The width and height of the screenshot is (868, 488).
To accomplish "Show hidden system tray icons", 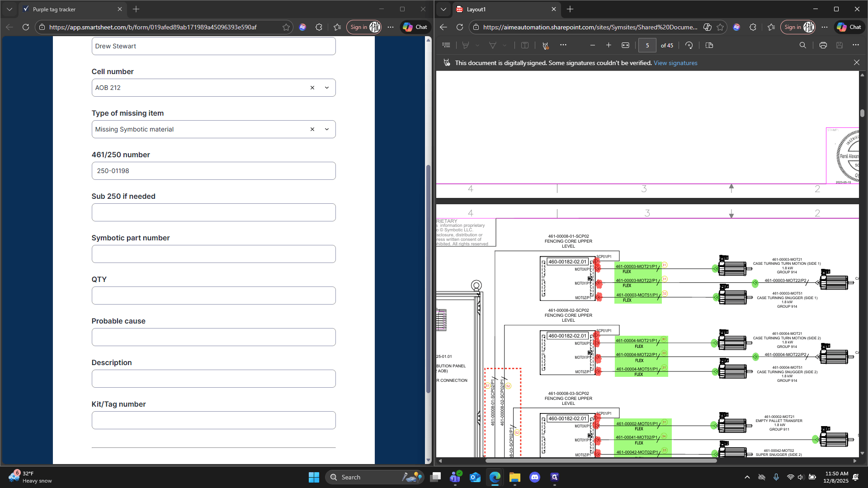I will (x=747, y=477).
